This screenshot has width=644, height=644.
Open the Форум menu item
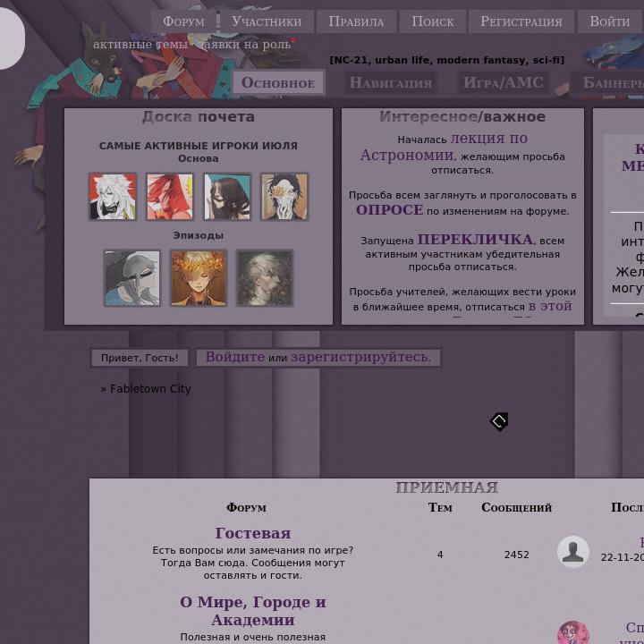183,21
